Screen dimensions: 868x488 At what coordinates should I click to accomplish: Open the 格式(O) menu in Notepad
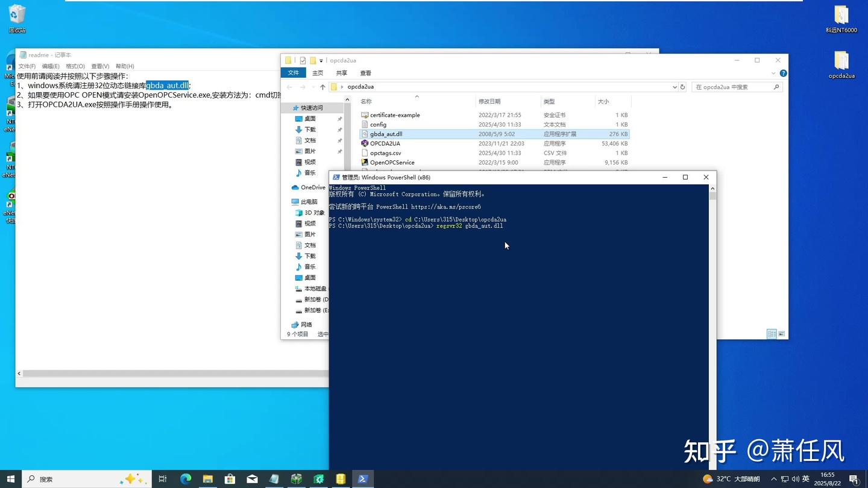[77, 66]
